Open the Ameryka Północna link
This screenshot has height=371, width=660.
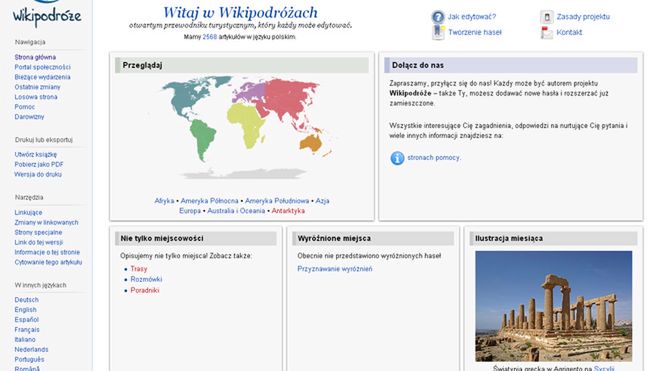tap(209, 201)
